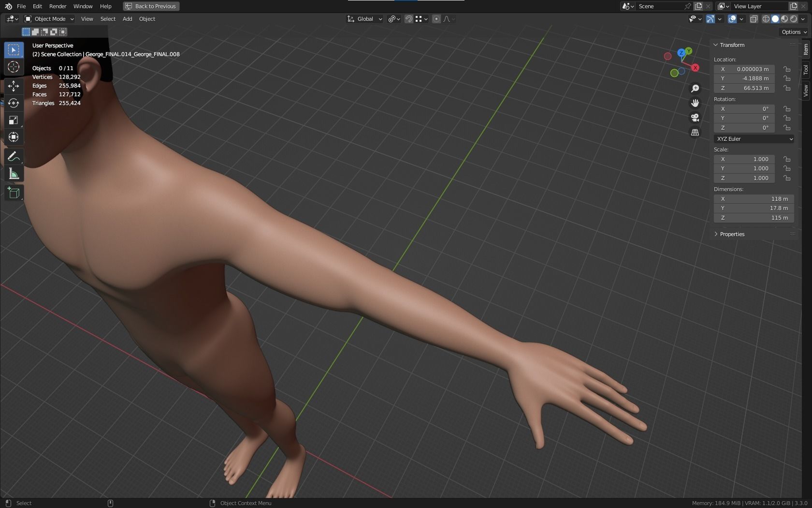Pick the Measure tool

(x=14, y=174)
